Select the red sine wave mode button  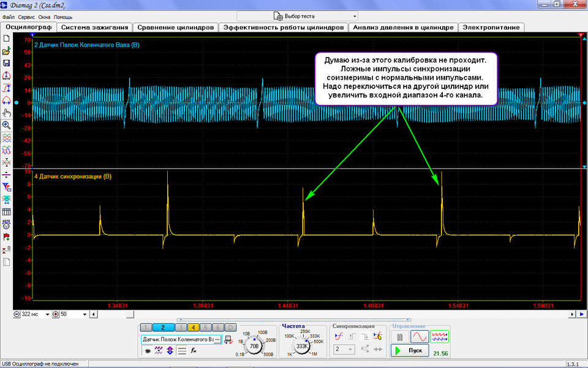coord(420,337)
